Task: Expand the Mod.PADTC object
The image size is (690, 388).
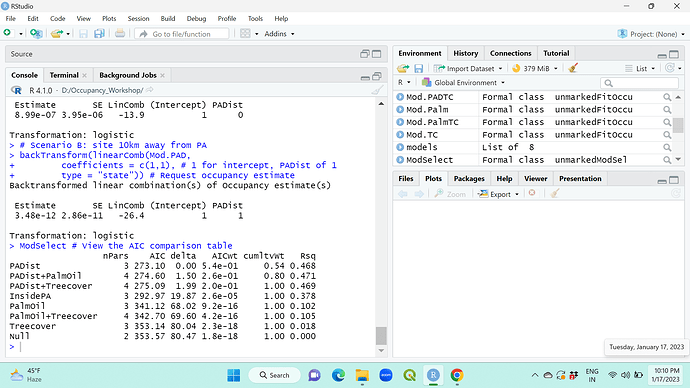Action: point(400,97)
